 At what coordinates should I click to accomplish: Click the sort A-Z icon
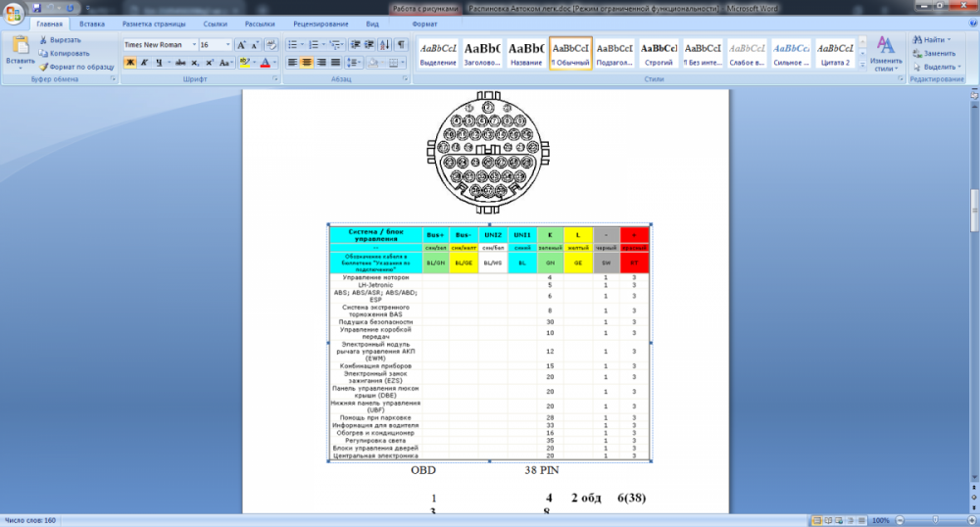click(385, 45)
